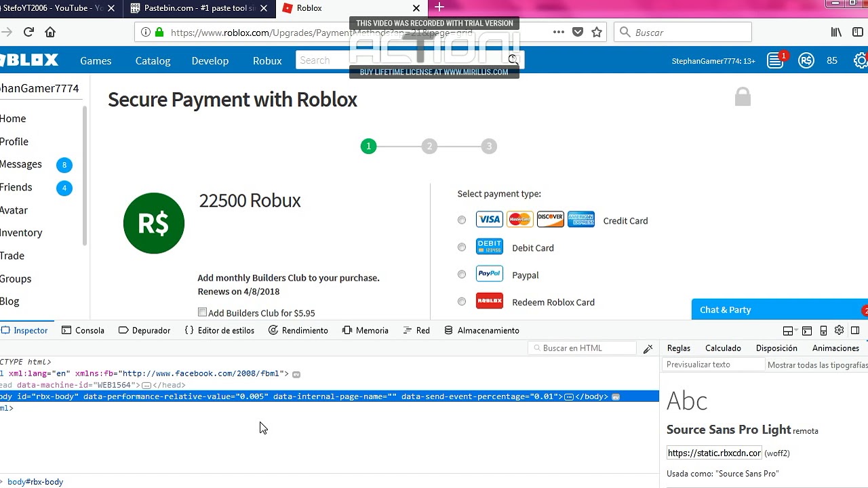Click the Visa card logo

pos(489,220)
